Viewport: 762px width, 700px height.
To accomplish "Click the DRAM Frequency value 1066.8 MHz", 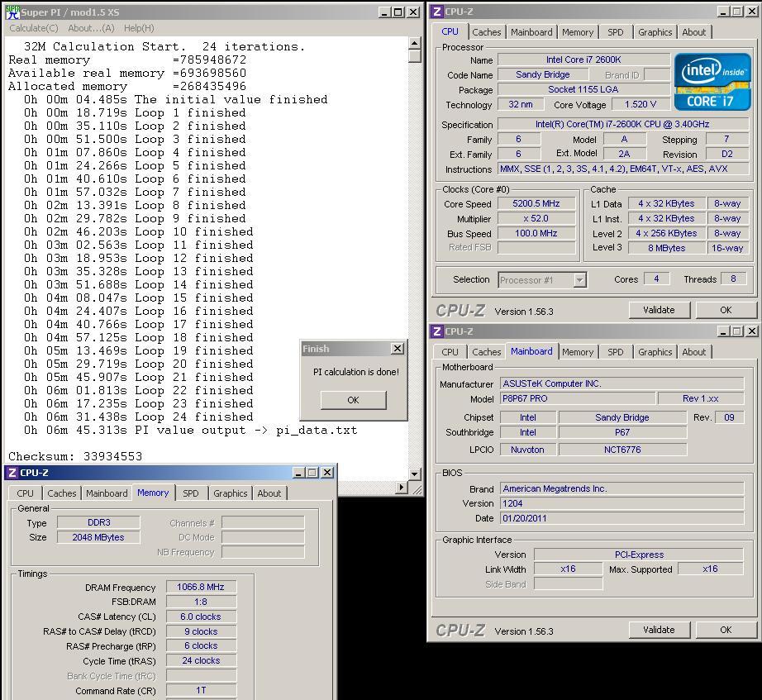I will click(201, 588).
